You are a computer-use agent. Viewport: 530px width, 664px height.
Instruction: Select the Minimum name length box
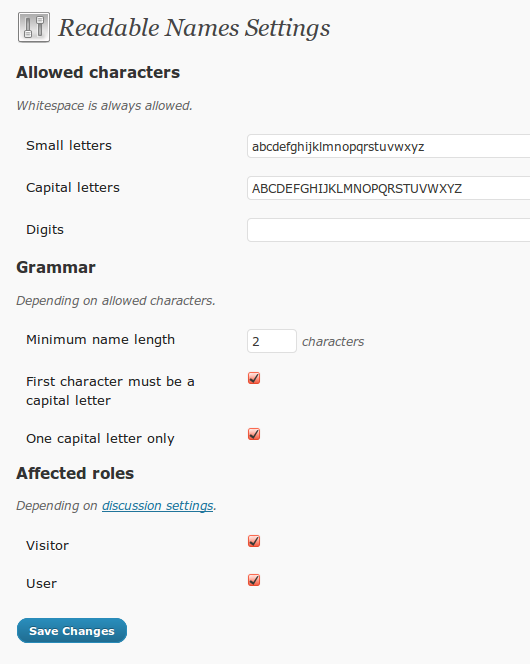272,341
